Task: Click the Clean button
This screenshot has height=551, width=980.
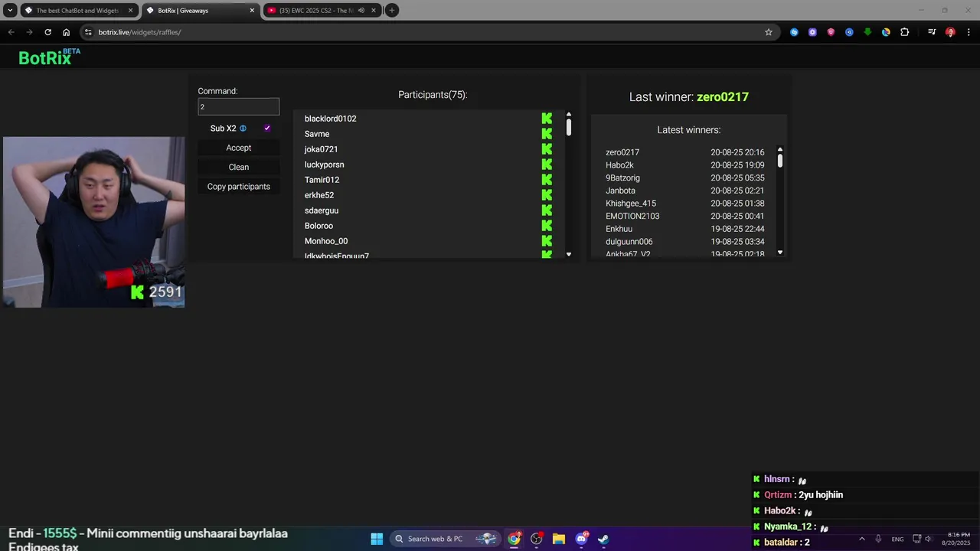Action: [239, 167]
